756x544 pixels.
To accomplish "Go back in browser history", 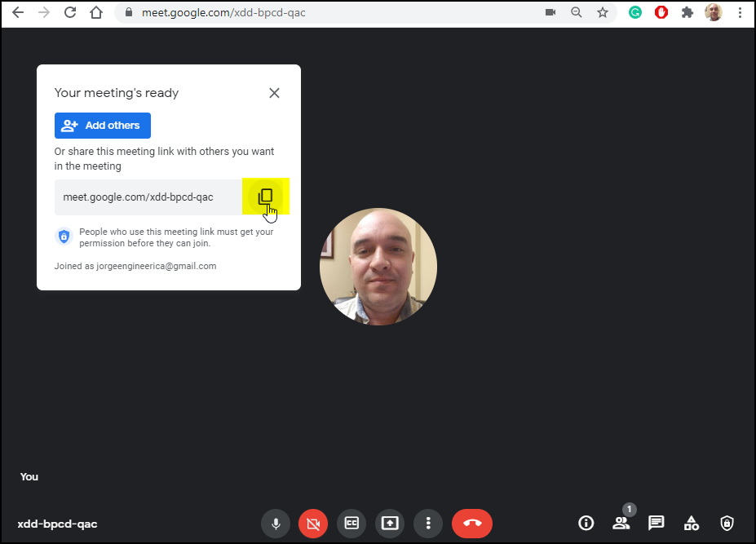I will pos(18,12).
